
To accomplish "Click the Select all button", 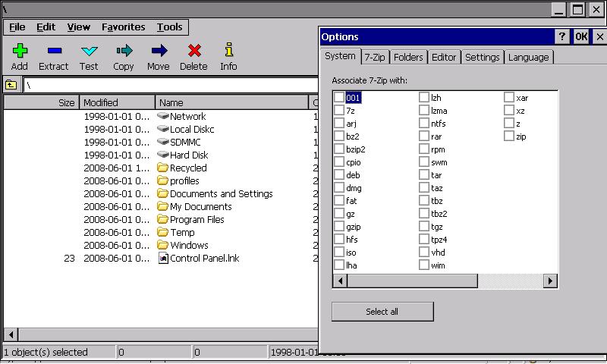I will tap(382, 312).
